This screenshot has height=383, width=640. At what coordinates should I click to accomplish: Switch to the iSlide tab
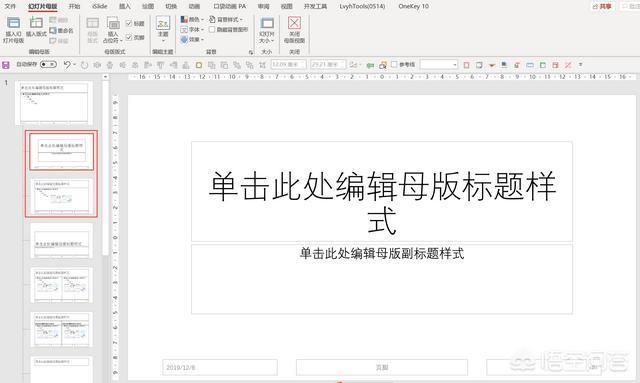(x=100, y=6)
